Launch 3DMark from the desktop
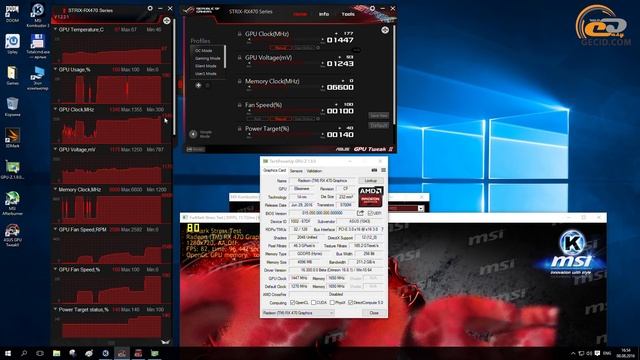The image size is (640, 360). (x=12, y=138)
